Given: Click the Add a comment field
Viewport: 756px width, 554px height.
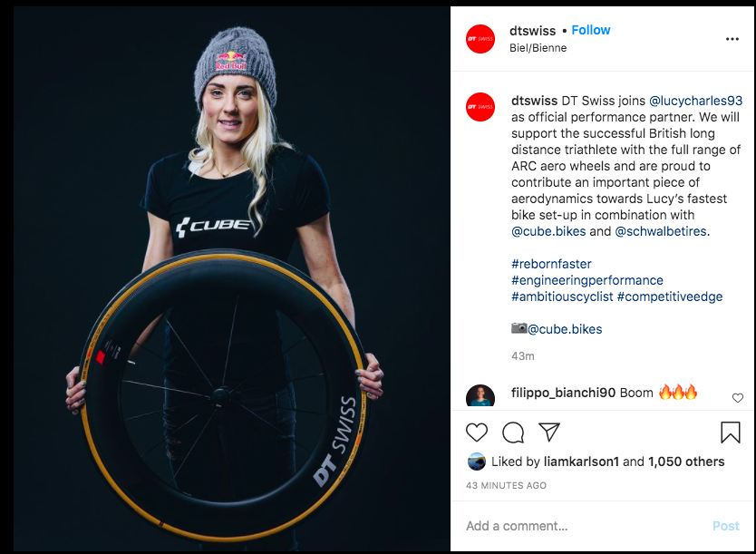Looking at the screenshot, I should [x=586, y=526].
